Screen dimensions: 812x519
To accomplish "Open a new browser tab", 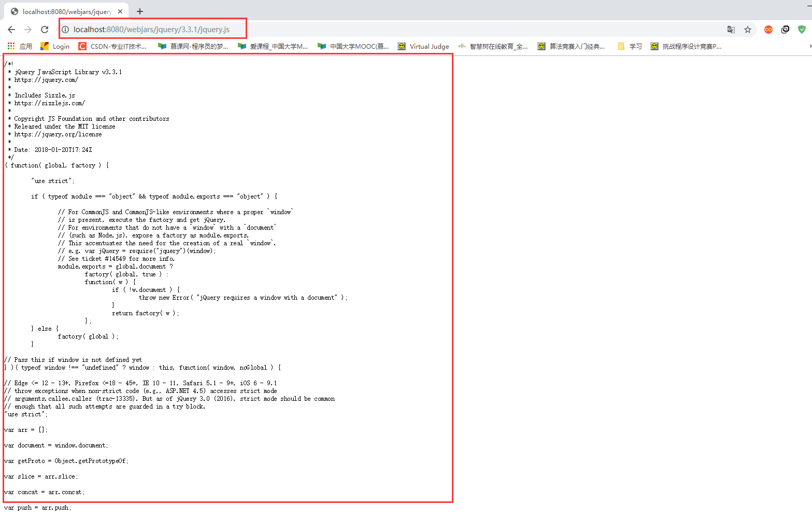I will (x=140, y=10).
